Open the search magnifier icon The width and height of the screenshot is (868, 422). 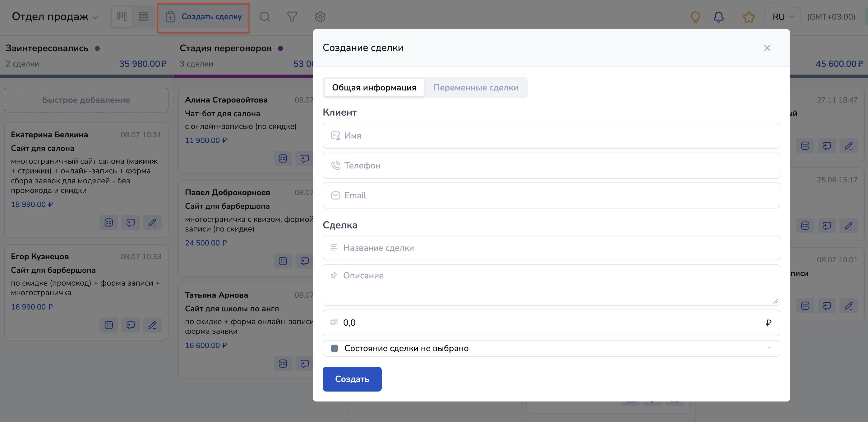(x=265, y=16)
